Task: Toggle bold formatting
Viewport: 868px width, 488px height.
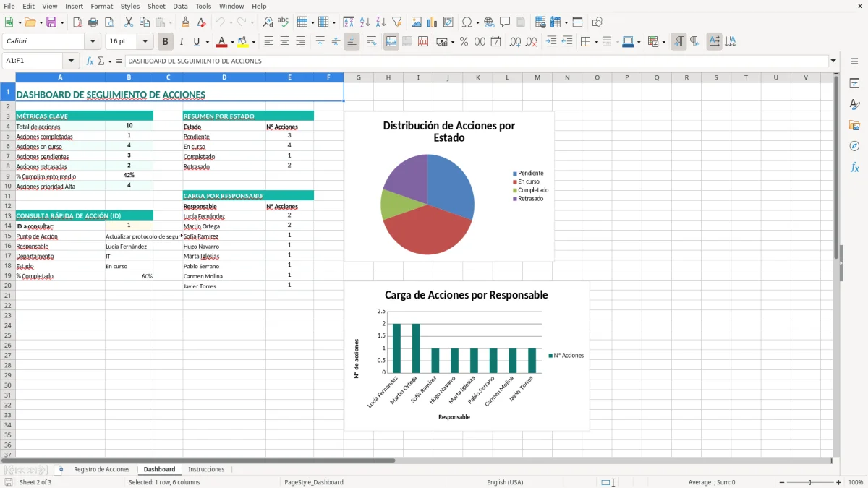Action: 165,42
